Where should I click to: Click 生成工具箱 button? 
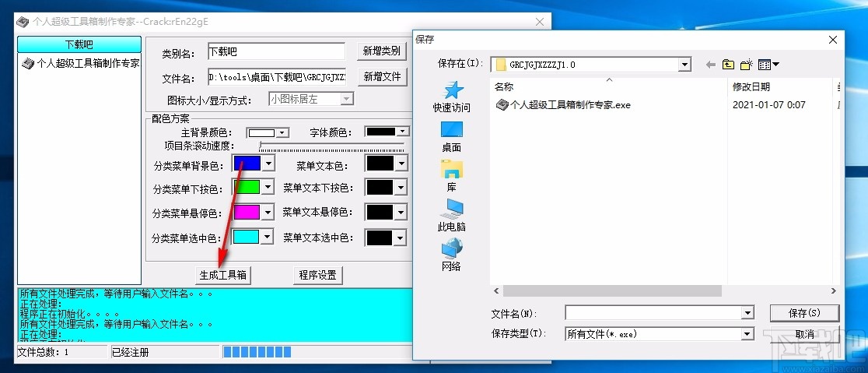[223, 275]
